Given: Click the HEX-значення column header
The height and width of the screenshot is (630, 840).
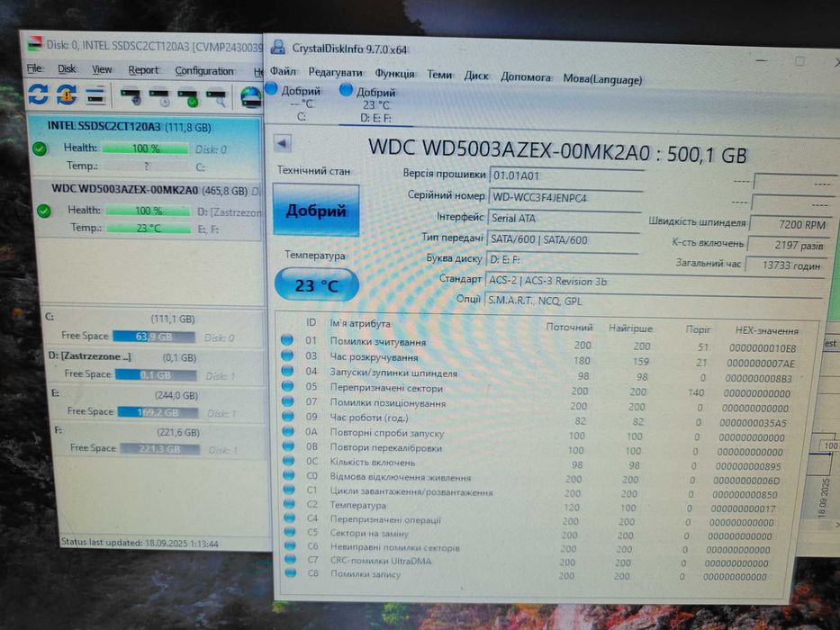Looking at the screenshot, I should click(766, 330).
